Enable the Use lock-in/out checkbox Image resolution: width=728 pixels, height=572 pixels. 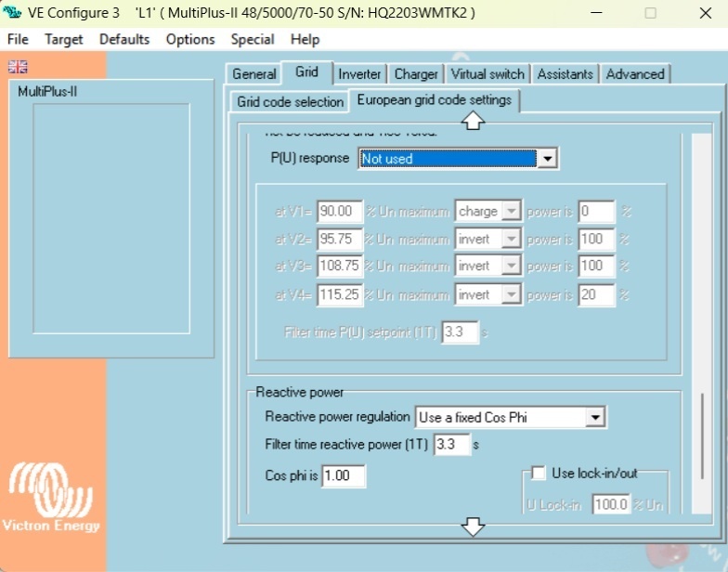(539, 474)
